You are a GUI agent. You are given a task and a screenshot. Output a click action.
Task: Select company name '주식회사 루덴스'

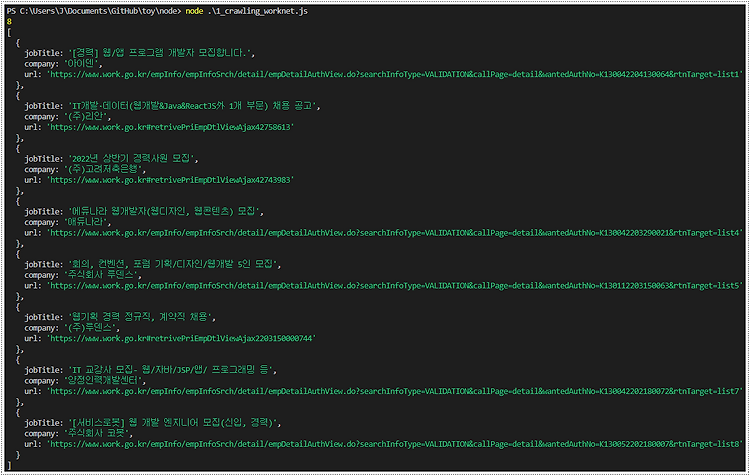click(x=101, y=275)
